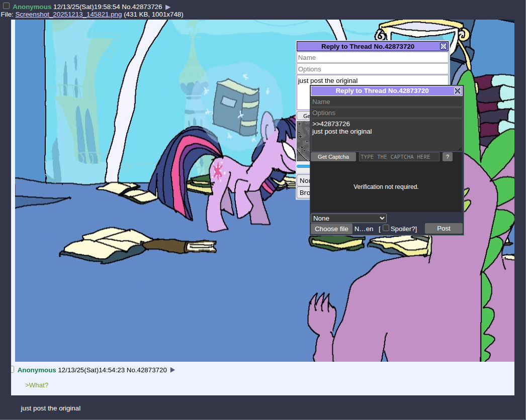Click the timestamp 12/13/25(Sat)14:54:23
This screenshot has width=526, height=420.
[x=91, y=370]
